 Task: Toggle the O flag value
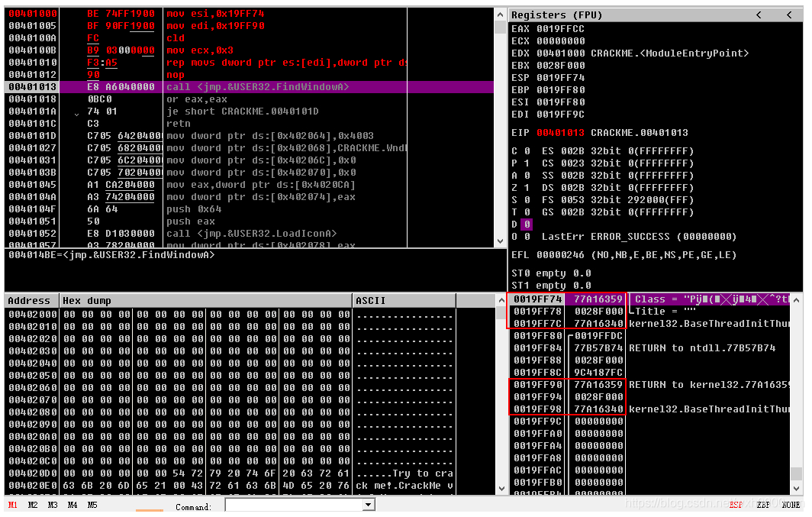tap(527, 237)
